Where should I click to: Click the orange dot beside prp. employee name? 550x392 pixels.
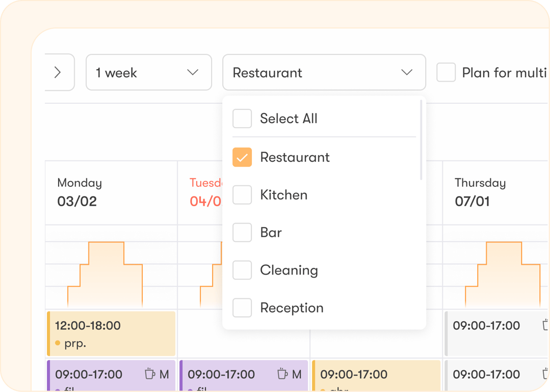pos(57,344)
